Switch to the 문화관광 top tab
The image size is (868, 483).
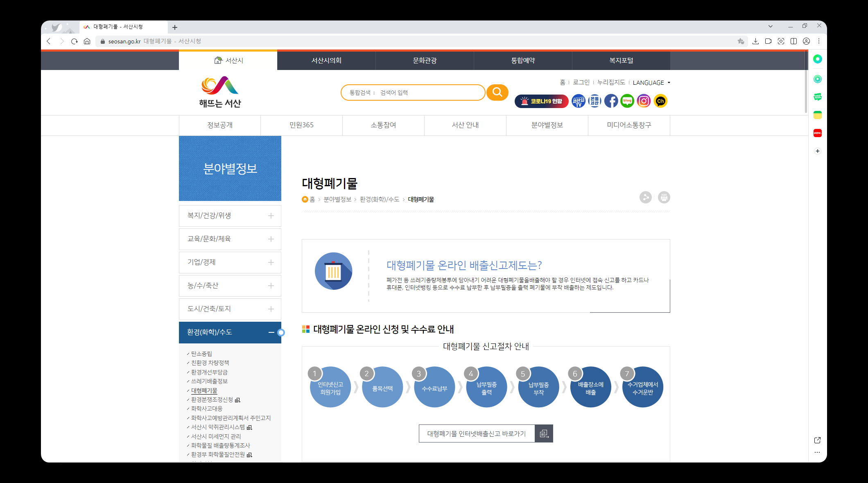point(425,61)
